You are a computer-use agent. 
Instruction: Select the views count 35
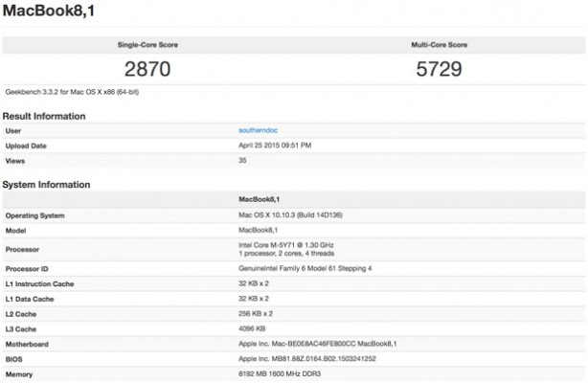242,160
